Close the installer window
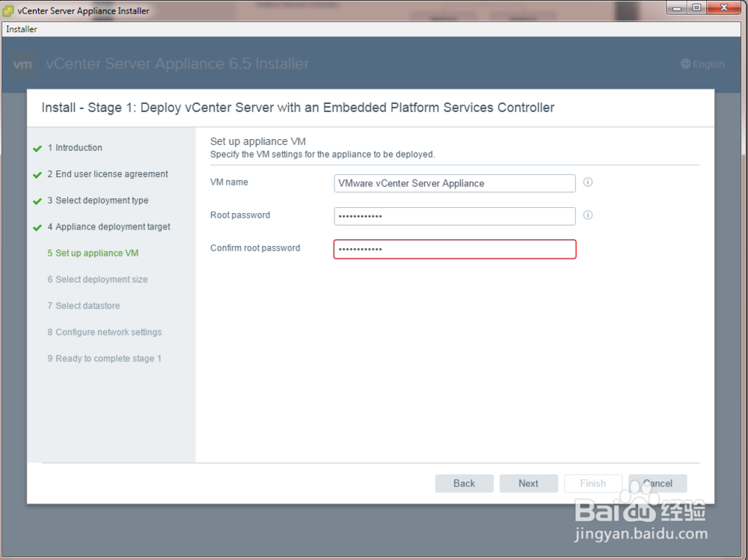 (724, 7)
